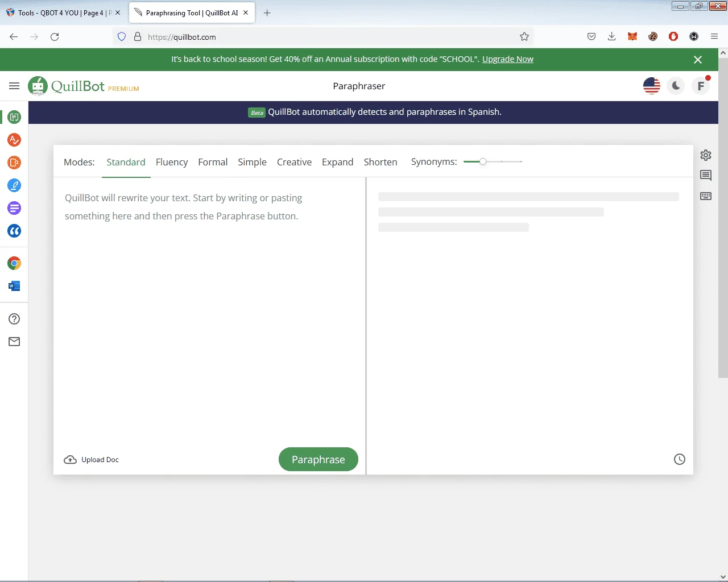Click the Word add-in sidebar icon
Image resolution: width=728 pixels, height=582 pixels.
(x=14, y=286)
